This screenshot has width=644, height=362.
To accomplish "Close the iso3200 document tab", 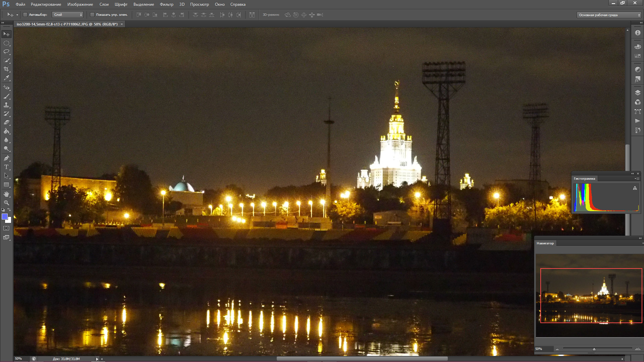I will (x=122, y=24).
